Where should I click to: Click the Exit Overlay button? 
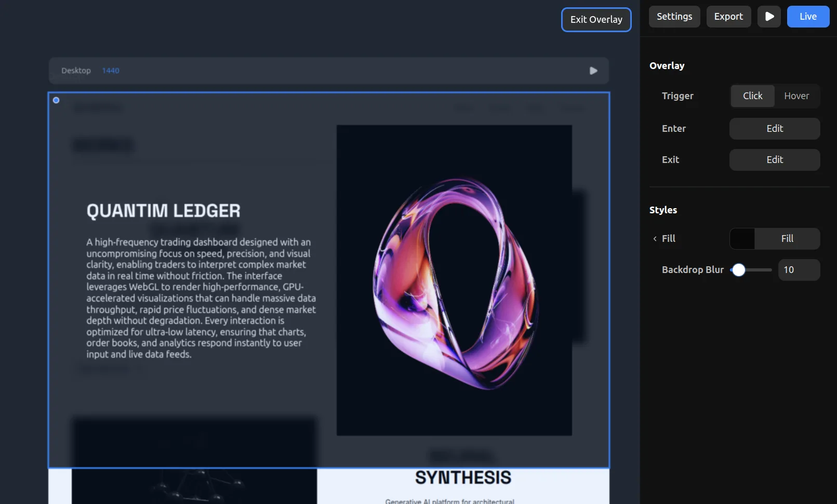[596, 20]
